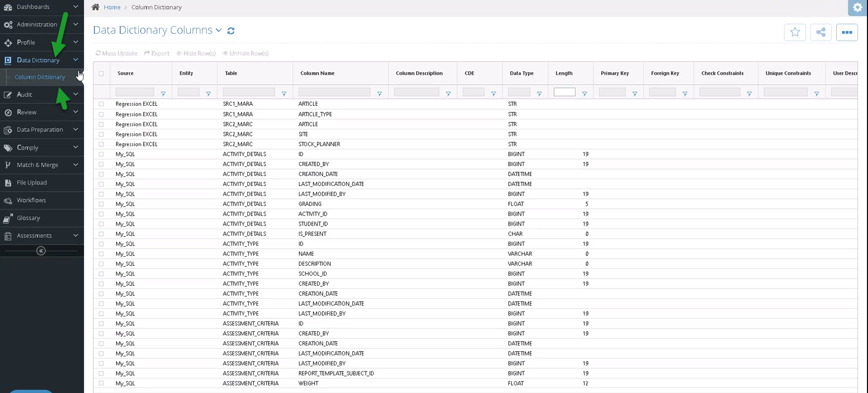The image size is (868, 393).
Task: Check the ACTIVITY_DETAILS GRADING row checkbox
Action: click(101, 204)
